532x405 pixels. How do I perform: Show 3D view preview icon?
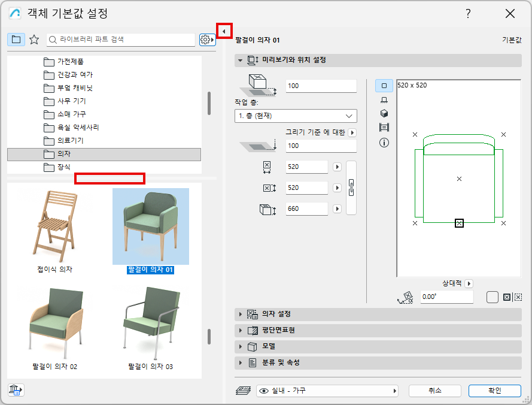click(384, 113)
